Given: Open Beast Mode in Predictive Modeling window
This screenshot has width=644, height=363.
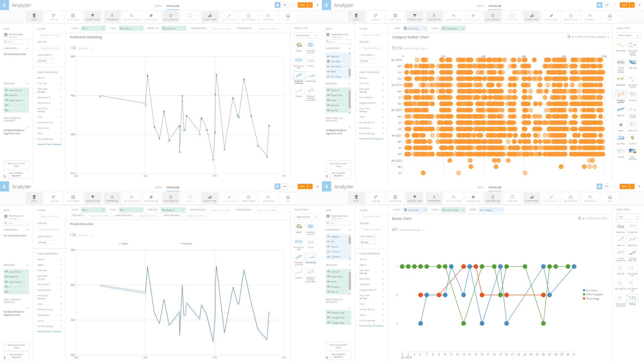Looking at the screenshot, I should pos(249,17).
